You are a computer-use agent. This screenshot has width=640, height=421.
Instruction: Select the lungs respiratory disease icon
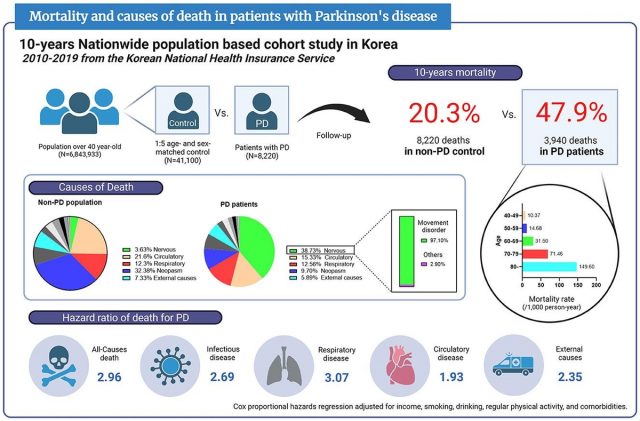click(282, 364)
